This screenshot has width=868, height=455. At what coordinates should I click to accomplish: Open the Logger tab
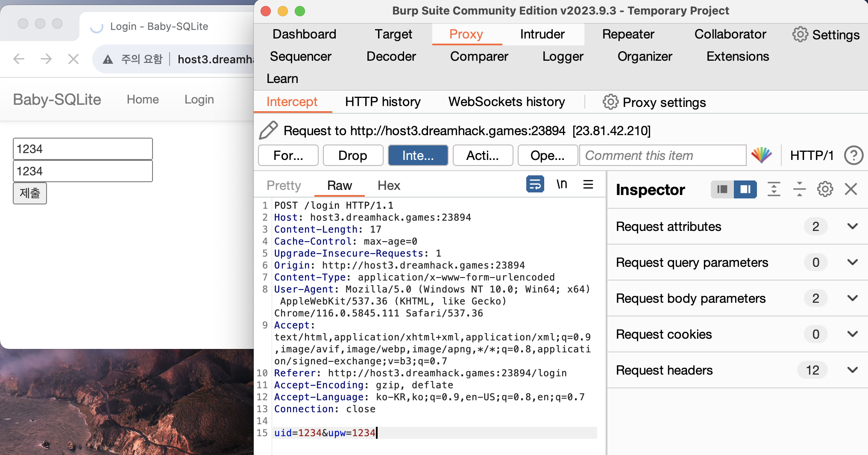click(563, 56)
